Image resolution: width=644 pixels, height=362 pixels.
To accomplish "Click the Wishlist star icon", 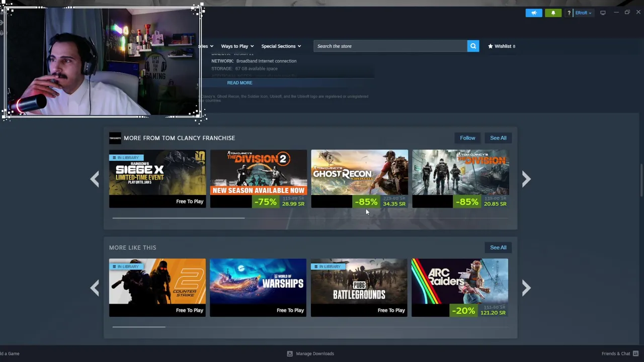I will click(490, 46).
